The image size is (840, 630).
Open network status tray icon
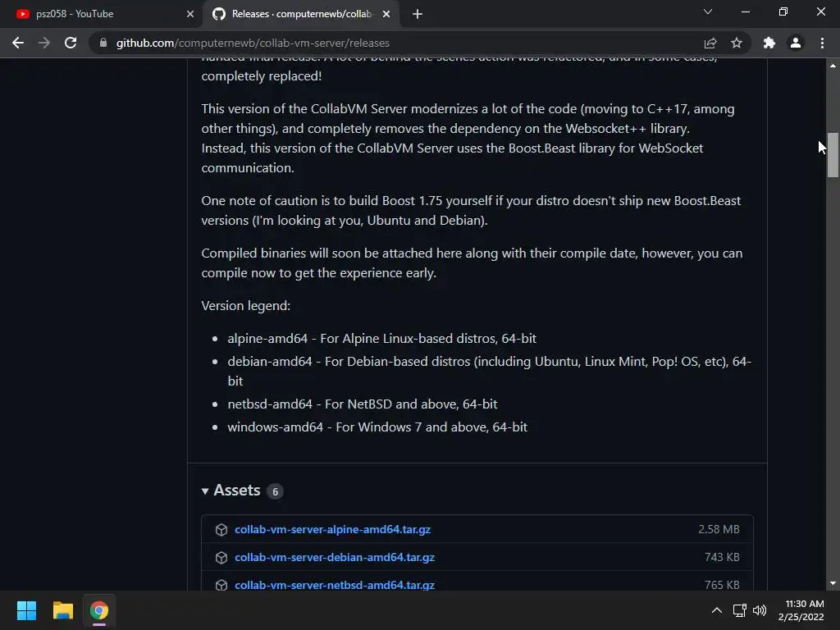[x=740, y=610]
